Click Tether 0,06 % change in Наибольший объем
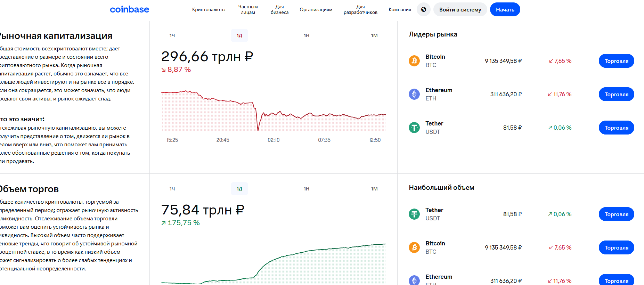644x285 pixels. click(x=560, y=214)
